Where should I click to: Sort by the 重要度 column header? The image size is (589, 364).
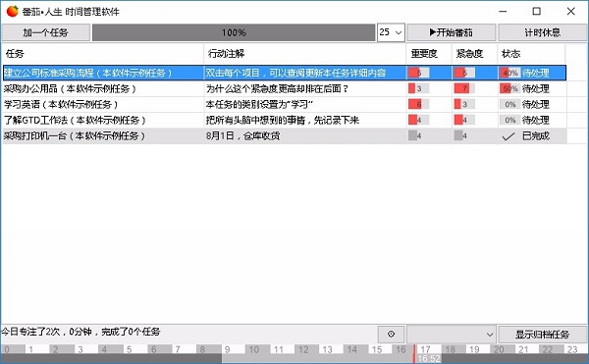(x=429, y=54)
